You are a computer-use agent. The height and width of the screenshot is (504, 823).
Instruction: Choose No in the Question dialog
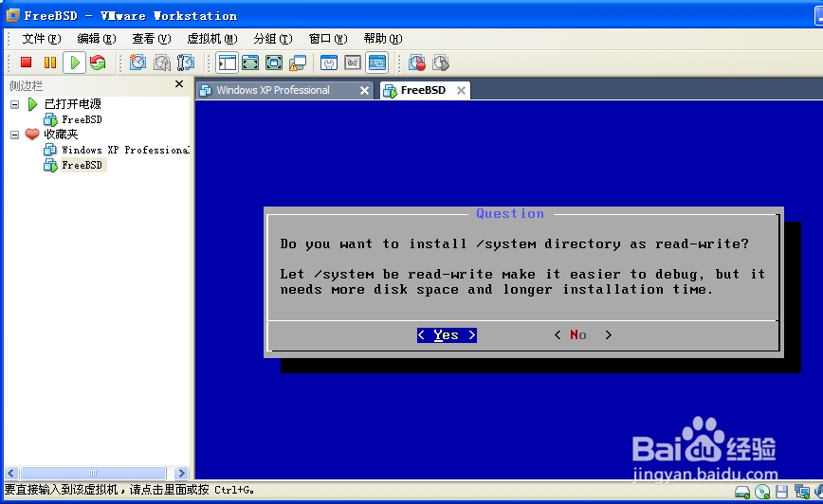click(582, 334)
